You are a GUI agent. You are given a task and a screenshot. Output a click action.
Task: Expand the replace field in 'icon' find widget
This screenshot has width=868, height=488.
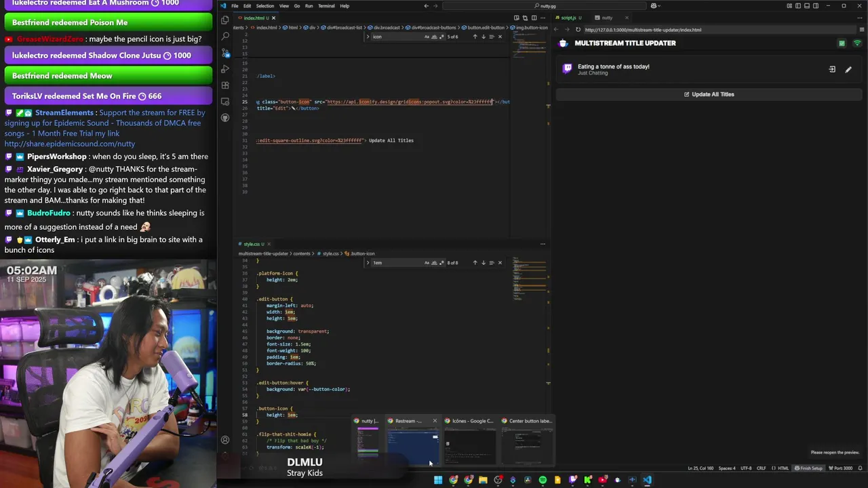[x=368, y=37]
